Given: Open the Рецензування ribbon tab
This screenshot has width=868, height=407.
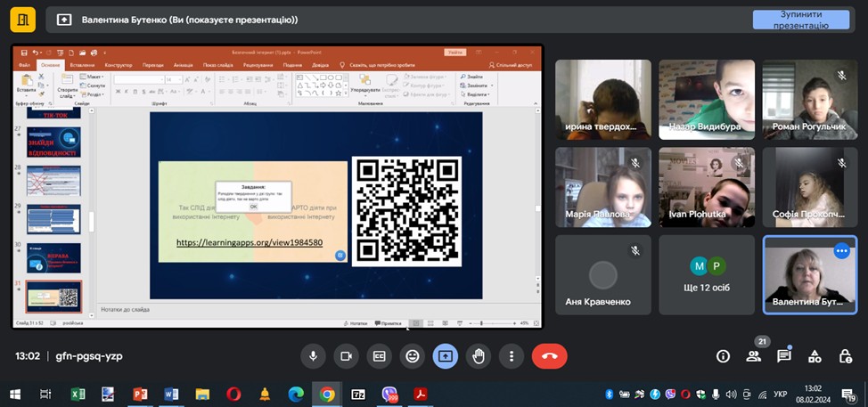Looking at the screenshot, I should (258, 65).
